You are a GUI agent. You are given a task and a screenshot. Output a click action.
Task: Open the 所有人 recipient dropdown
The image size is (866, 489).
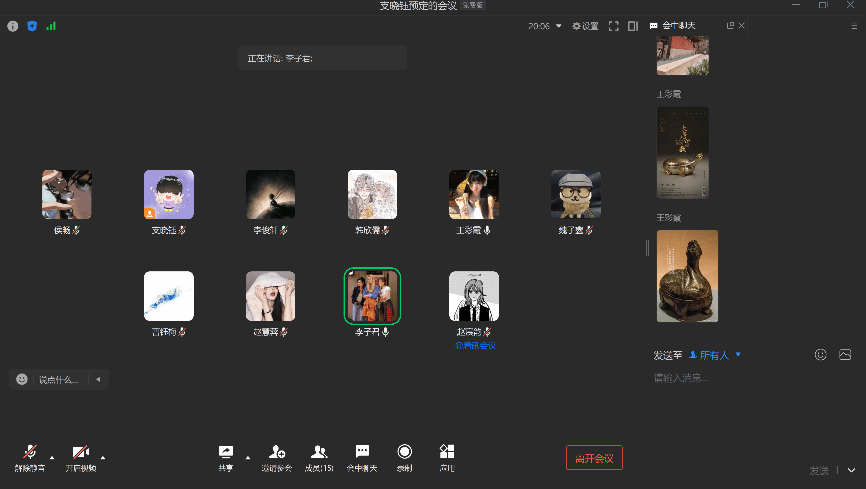[714, 355]
